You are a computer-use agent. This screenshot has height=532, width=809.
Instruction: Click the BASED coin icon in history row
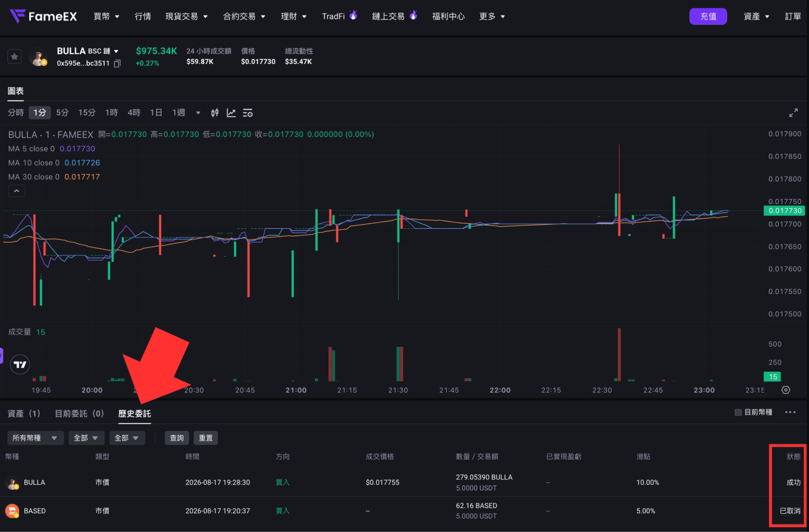12,511
